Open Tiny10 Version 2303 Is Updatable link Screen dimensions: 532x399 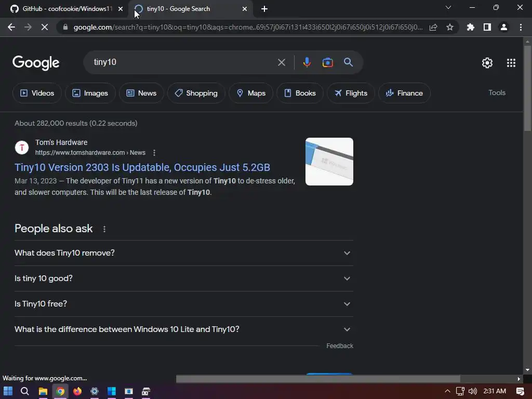point(142,167)
